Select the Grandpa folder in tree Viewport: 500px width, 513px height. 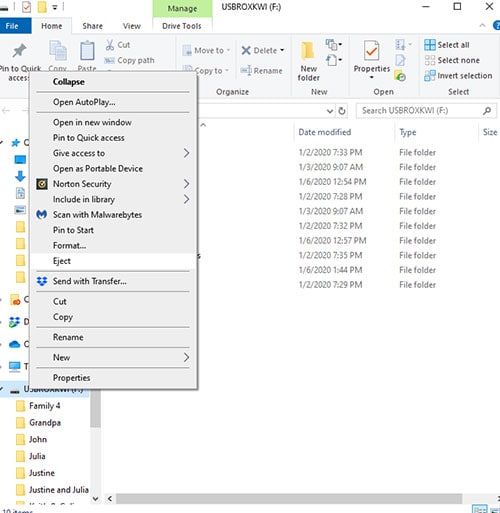(45, 423)
